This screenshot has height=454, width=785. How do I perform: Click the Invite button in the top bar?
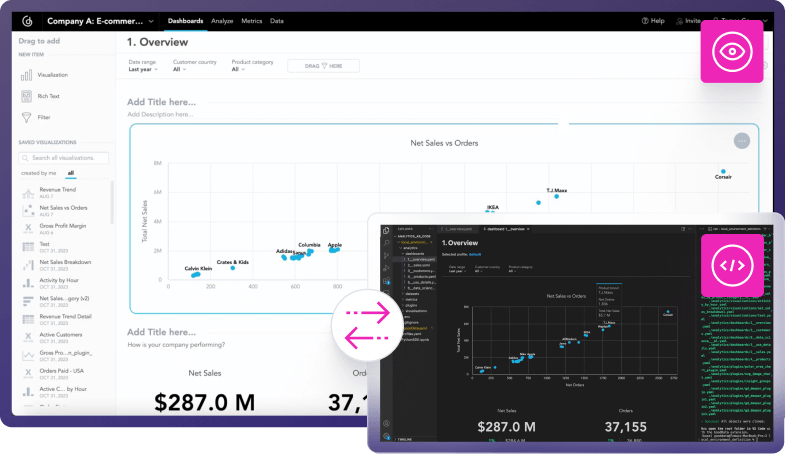688,21
